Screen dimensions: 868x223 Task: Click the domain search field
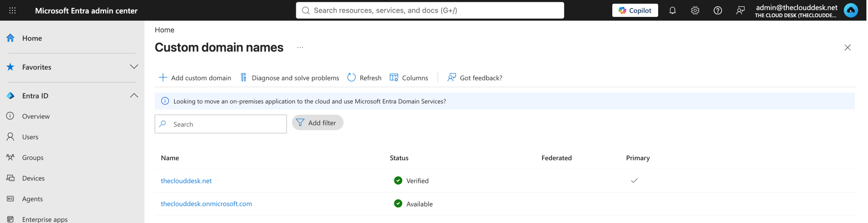[x=221, y=124]
